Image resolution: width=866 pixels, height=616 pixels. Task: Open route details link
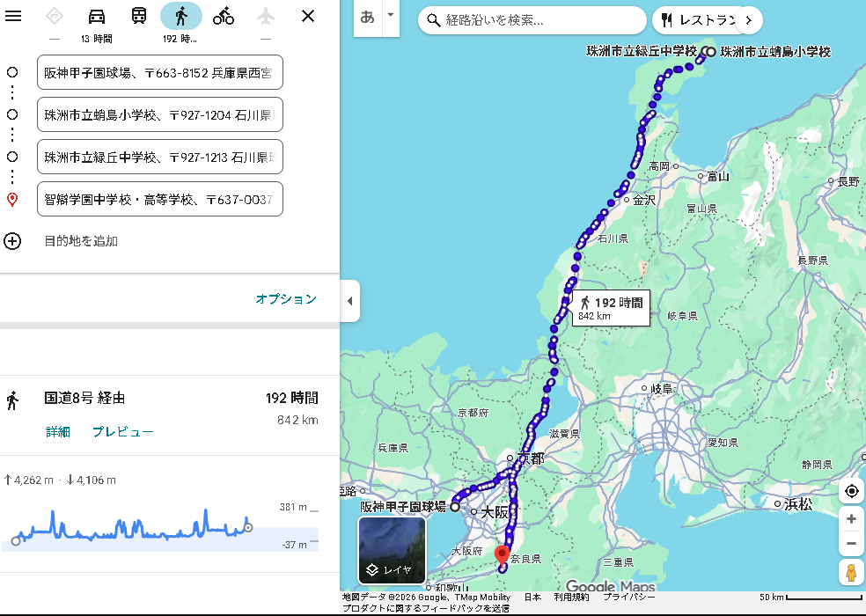click(58, 431)
